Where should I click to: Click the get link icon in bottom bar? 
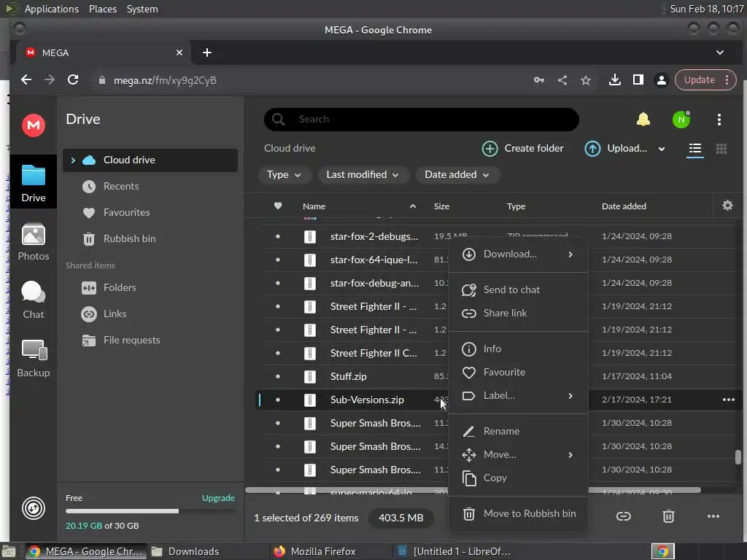point(623,516)
